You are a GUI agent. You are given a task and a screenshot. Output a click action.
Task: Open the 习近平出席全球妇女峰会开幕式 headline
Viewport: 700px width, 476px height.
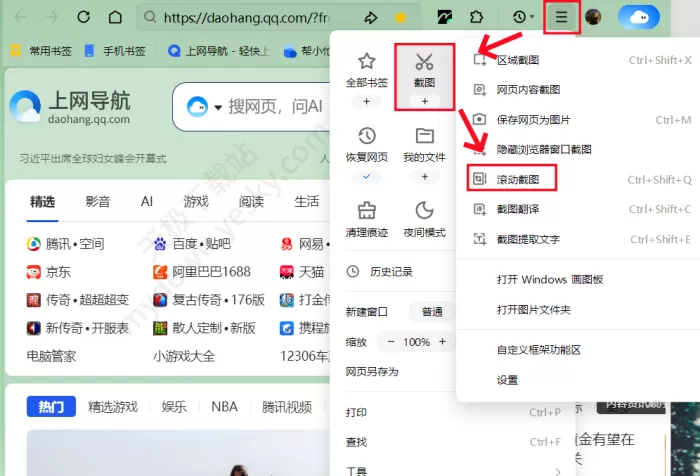tap(93, 159)
